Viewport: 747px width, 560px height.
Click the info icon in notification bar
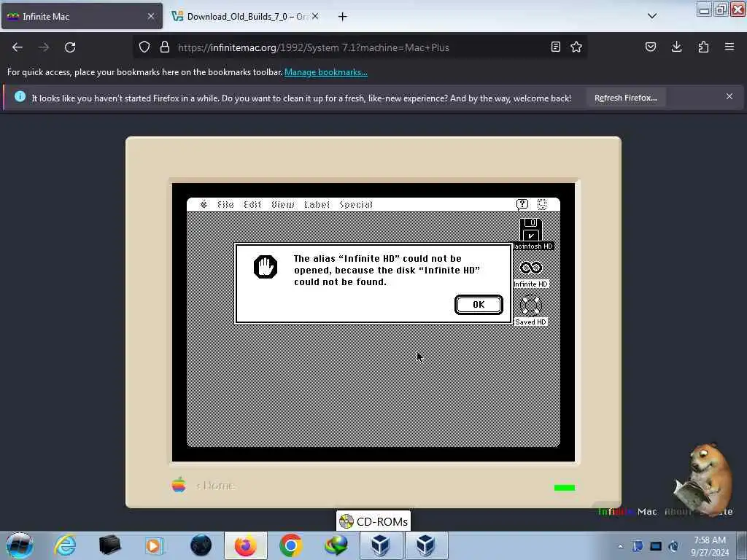[x=20, y=96]
